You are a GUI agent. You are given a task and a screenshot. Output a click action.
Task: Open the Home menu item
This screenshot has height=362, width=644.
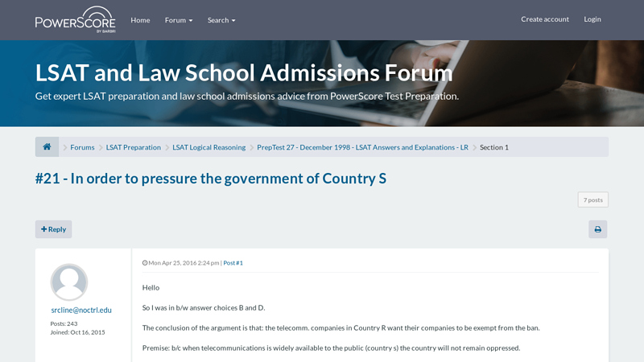click(140, 19)
